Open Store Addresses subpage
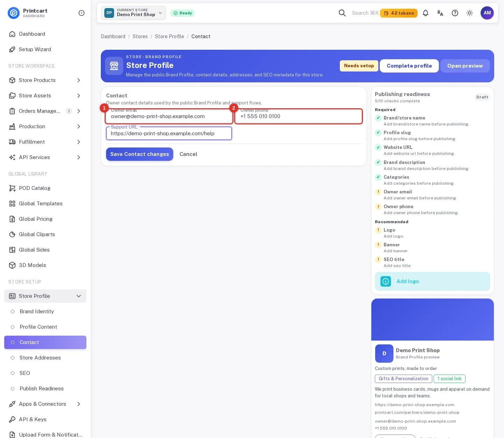The image size is (504, 438). 45,358
